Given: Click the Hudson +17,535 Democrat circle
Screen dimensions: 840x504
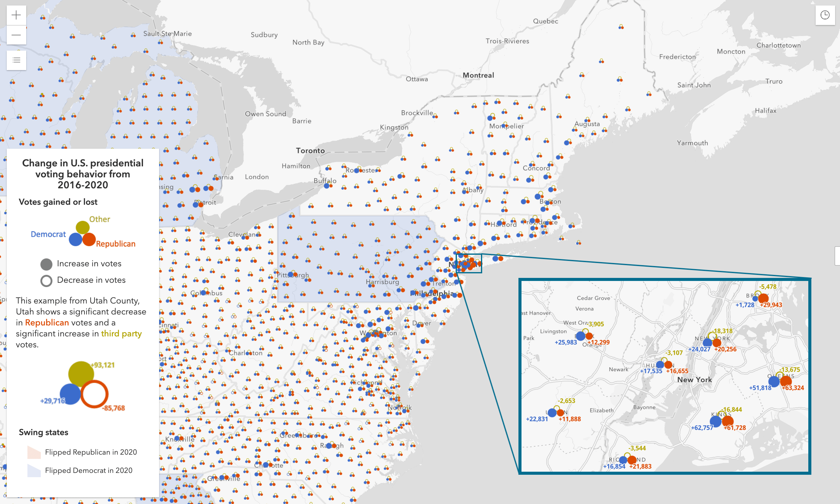Looking at the screenshot, I should pyautogui.click(x=660, y=365).
